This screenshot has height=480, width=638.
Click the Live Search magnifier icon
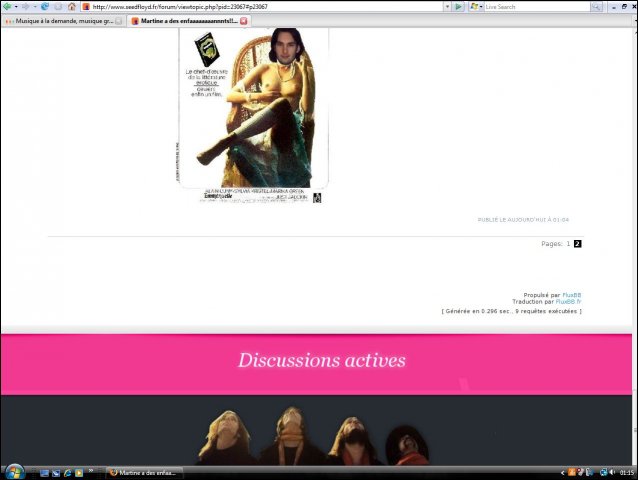(x=596, y=6)
